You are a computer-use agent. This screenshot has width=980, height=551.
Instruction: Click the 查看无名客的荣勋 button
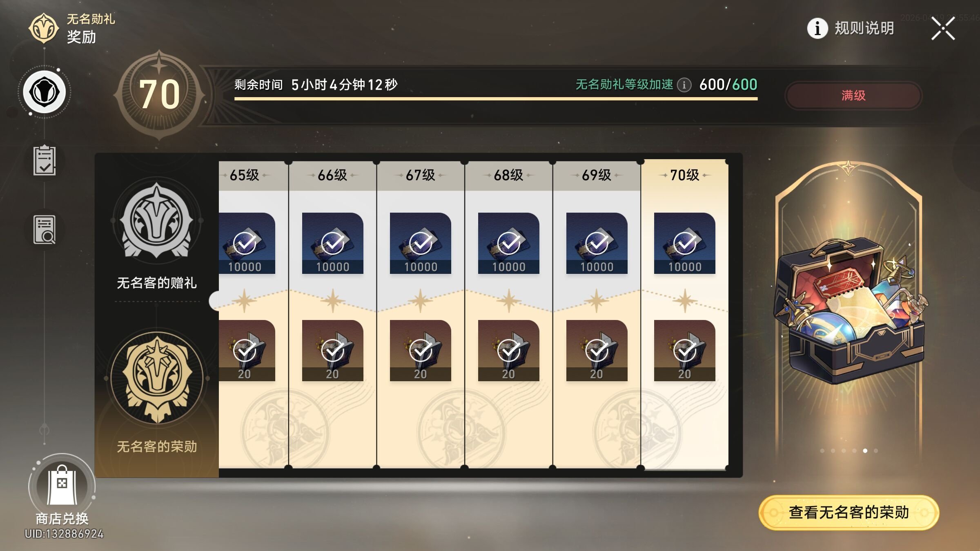click(x=849, y=513)
